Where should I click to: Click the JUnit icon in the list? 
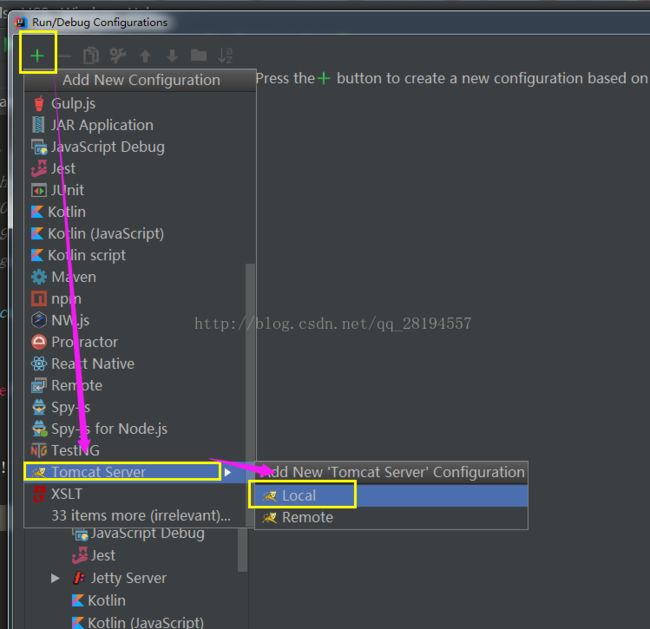click(x=39, y=190)
